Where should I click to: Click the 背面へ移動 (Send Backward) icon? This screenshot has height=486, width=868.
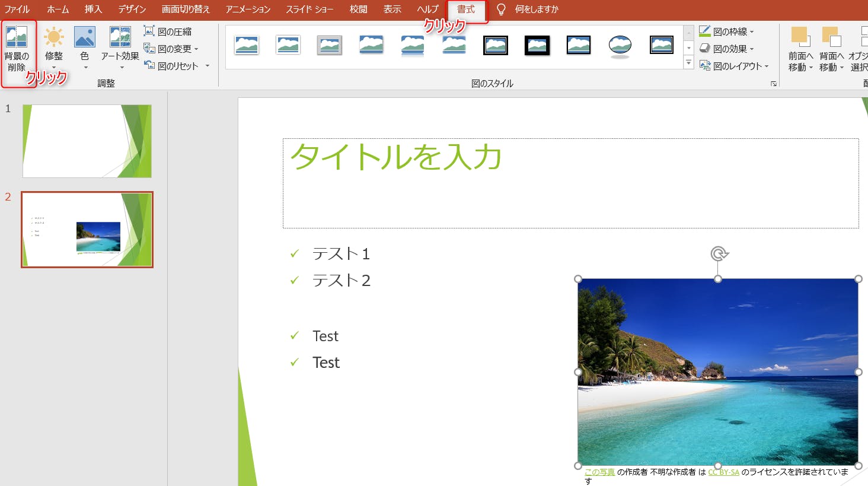point(831,37)
